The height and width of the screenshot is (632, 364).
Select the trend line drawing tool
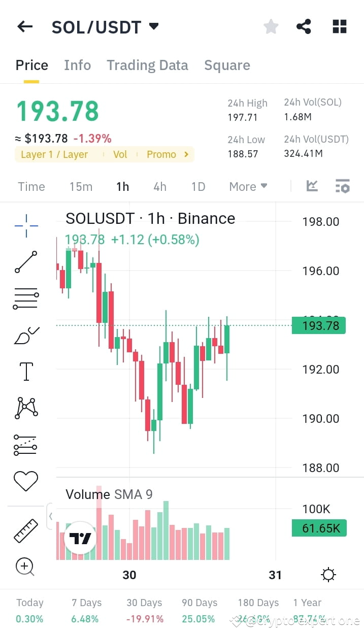point(25,262)
